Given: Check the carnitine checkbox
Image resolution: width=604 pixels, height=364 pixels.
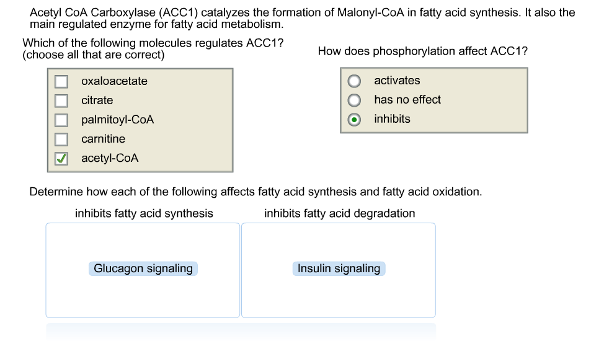Looking at the screenshot, I should 61,139.
